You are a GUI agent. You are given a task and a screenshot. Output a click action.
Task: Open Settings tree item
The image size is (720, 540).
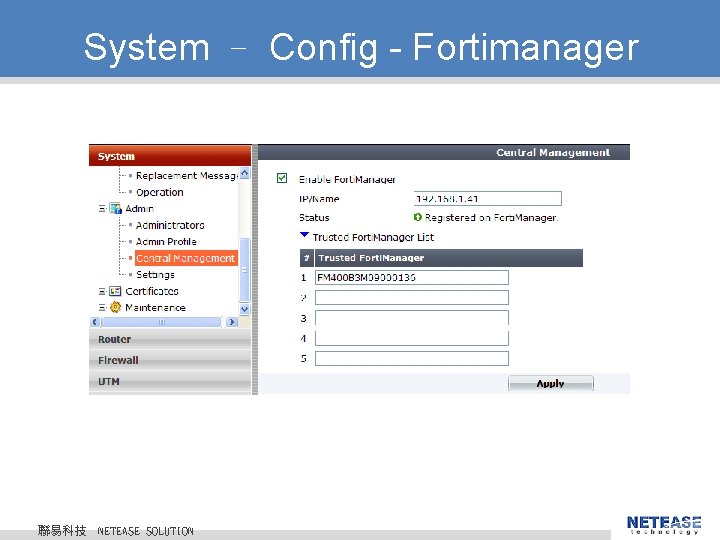tap(155, 275)
